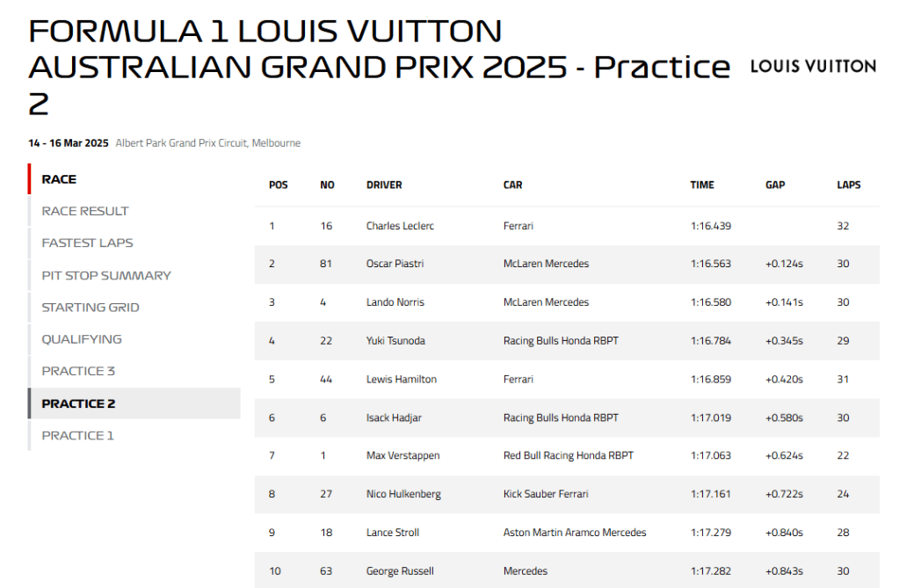Image resolution: width=899 pixels, height=588 pixels.
Task: Open the Pit Stop Summary section
Action: (106, 275)
